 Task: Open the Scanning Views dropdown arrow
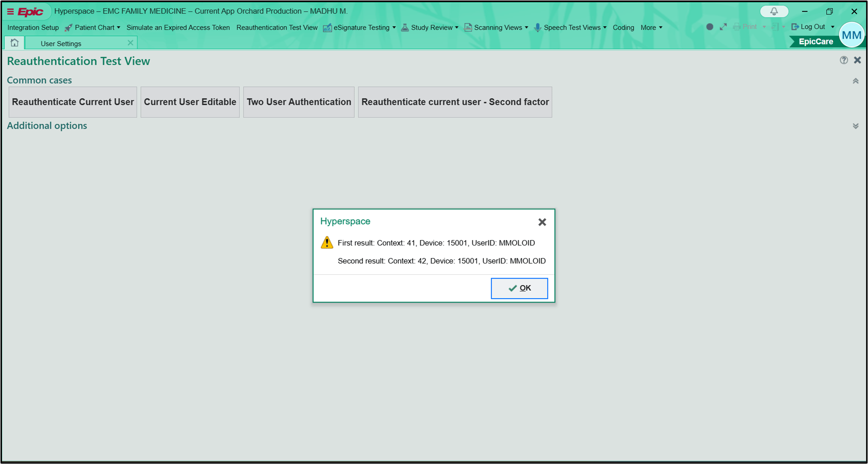pyautogui.click(x=526, y=28)
